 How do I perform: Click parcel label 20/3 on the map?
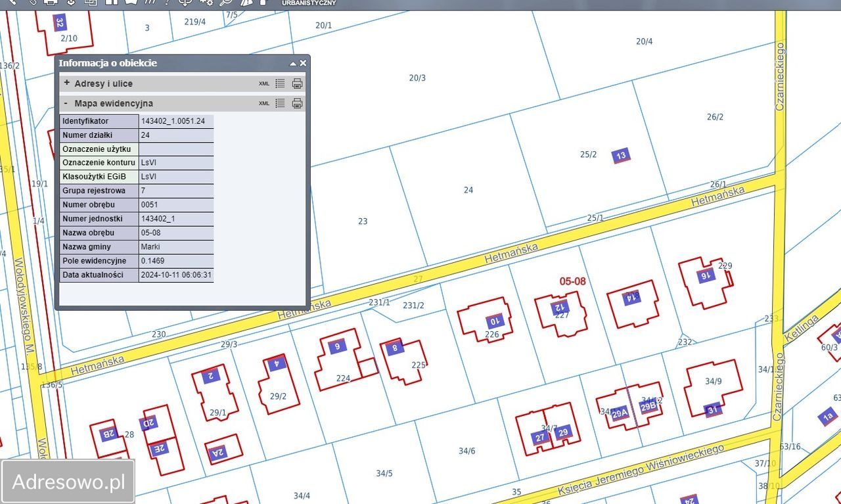click(x=417, y=78)
